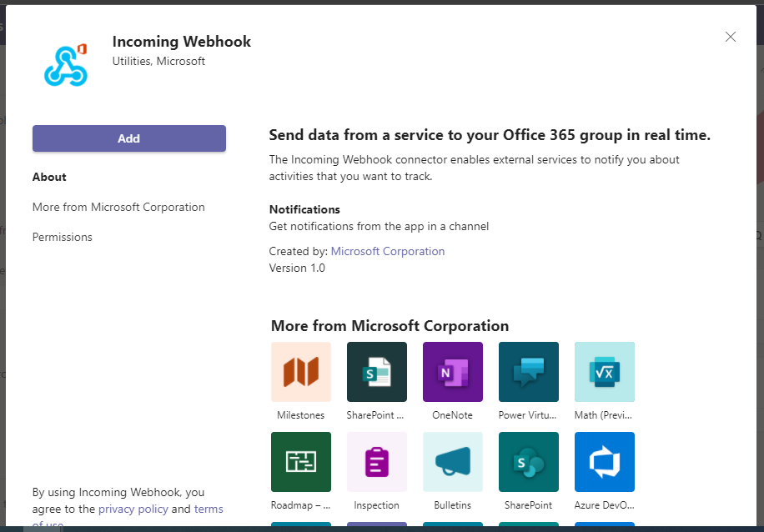Click the Utilities, Microsoft subtitle
This screenshot has height=532, width=764.
tap(158, 62)
